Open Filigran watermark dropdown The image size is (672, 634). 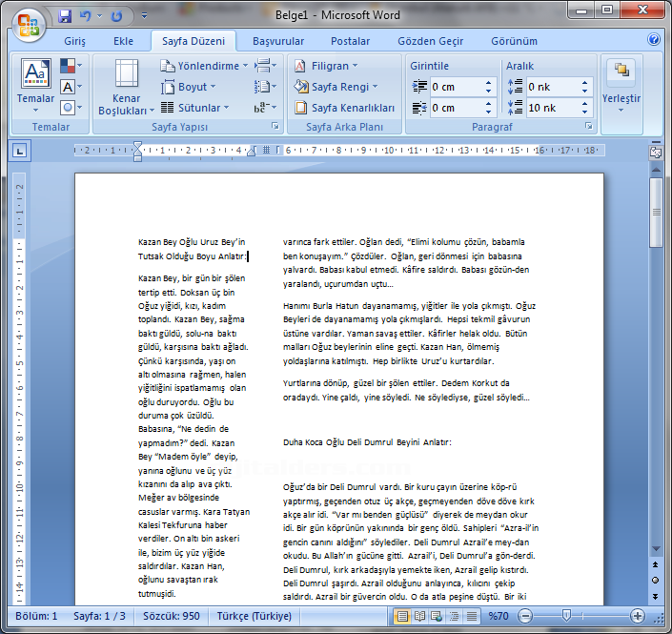point(326,66)
